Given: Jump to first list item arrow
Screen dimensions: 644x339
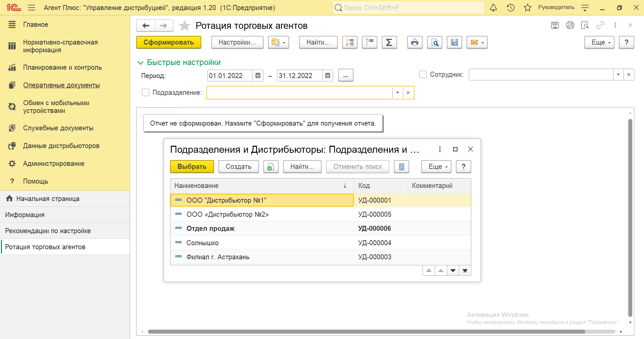Looking at the screenshot, I should click(429, 271).
